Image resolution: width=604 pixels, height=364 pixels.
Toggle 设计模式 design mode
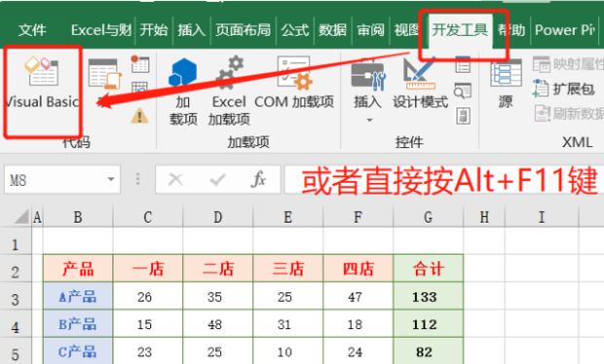point(420,82)
